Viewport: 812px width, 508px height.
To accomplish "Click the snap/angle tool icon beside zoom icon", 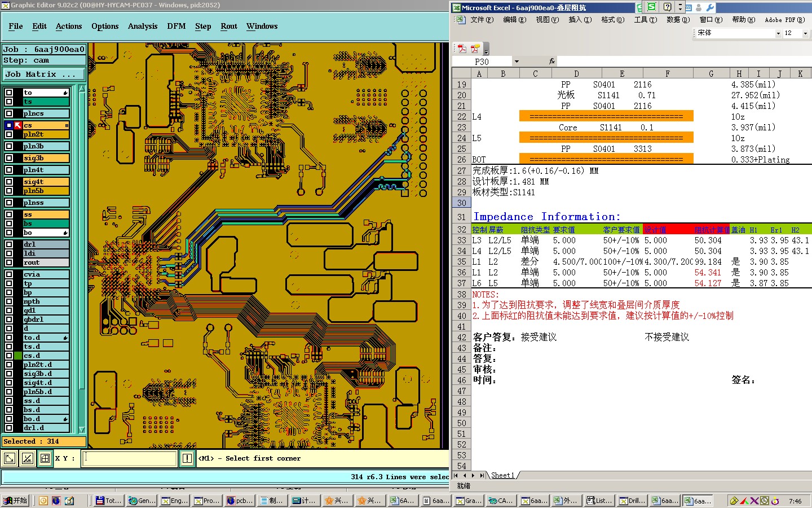I will (x=28, y=458).
